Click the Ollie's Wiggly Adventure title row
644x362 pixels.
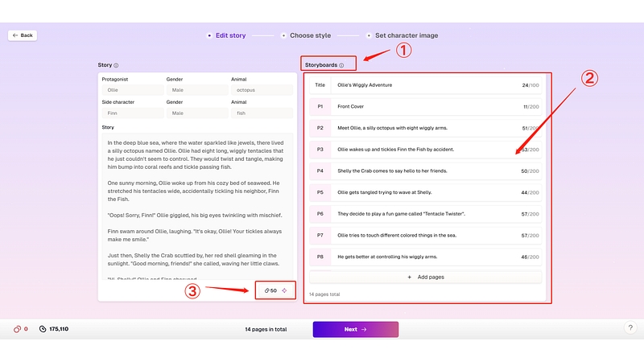(x=425, y=85)
